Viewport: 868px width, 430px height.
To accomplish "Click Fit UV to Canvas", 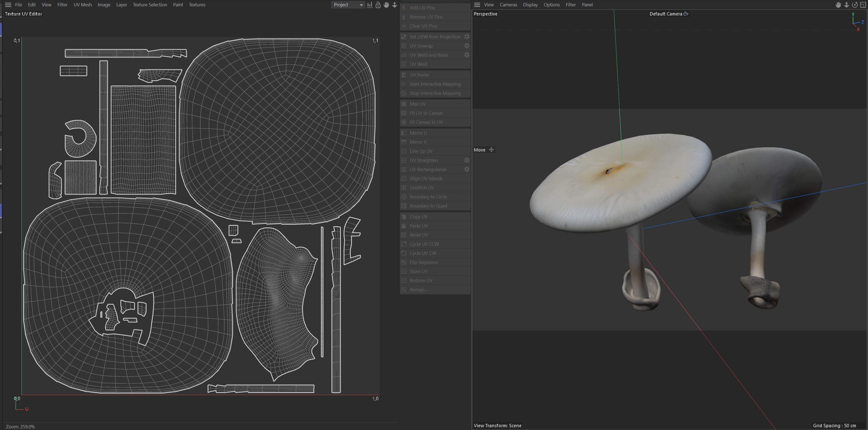I will tap(426, 113).
